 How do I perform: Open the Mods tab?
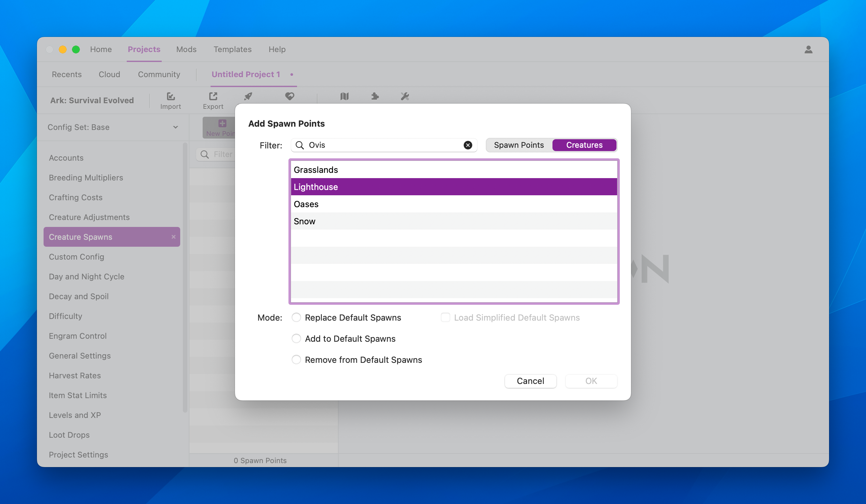pos(186,49)
